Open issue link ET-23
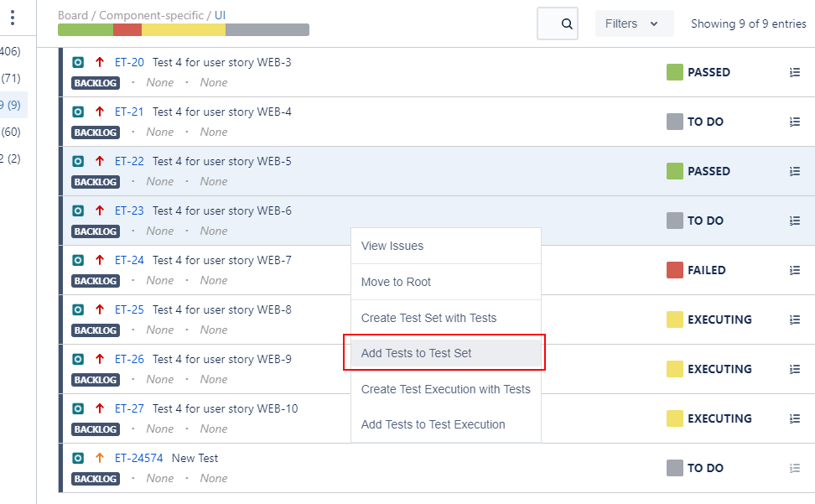Image resolution: width=815 pixels, height=504 pixels. 129,210
